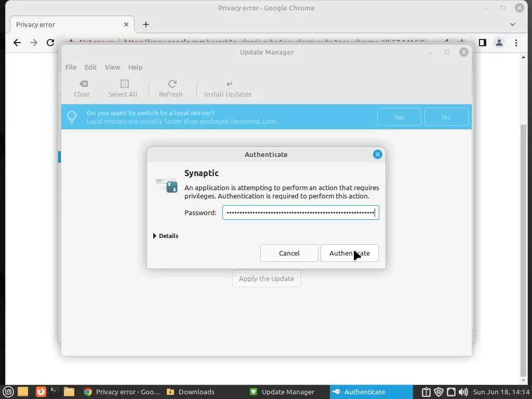Viewport: 532px width, 399px height.
Task: Open the volume tray icon
Action: pos(463,392)
